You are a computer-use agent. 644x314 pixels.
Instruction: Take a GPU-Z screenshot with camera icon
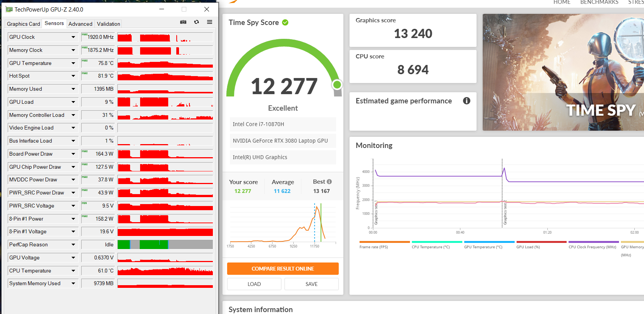pos(183,22)
